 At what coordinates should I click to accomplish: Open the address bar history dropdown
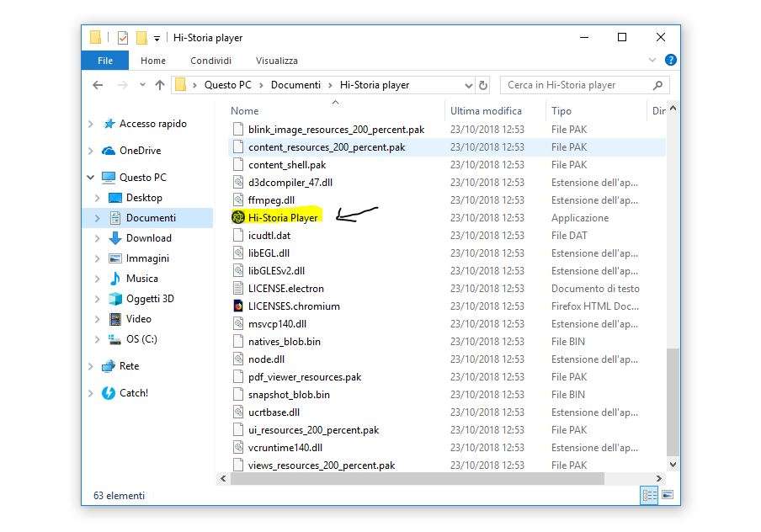468,86
